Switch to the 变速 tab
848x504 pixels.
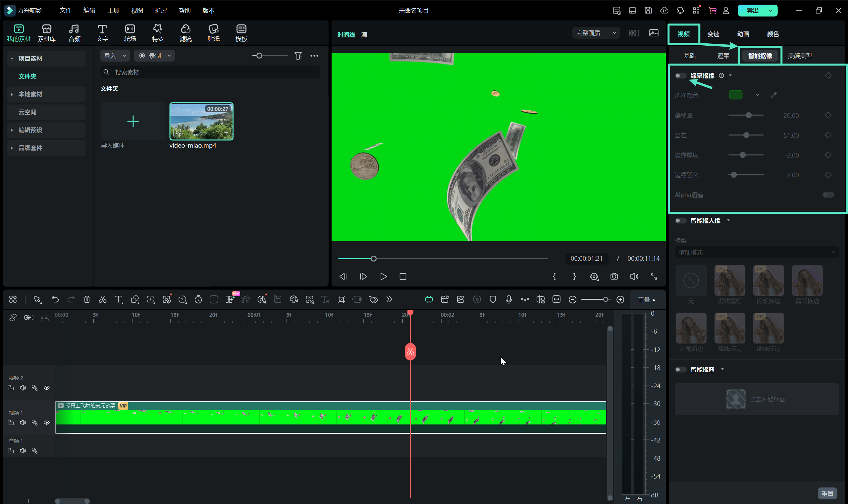(713, 34)
